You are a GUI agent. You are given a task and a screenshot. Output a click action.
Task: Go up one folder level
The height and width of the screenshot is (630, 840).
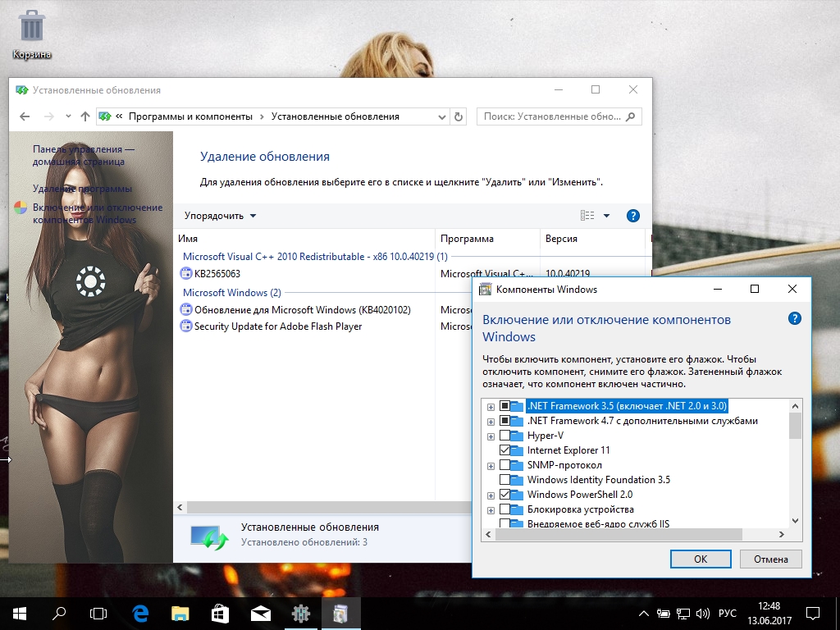pos(84,116)
